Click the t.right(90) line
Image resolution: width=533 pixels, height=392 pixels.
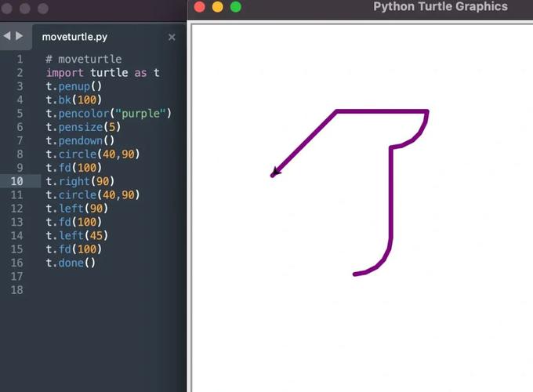pyautogui.click(x=80, y=181)
